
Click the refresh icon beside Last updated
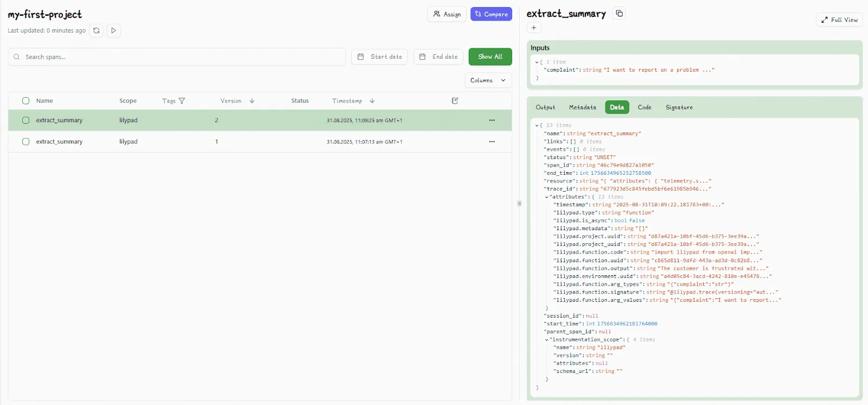[97, 30]
